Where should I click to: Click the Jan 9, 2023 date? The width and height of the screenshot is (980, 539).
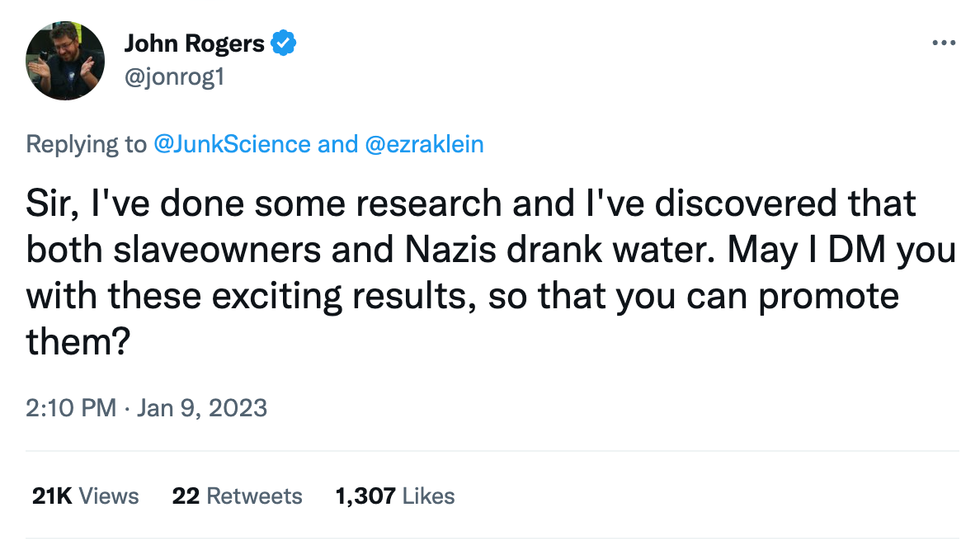tap(201, 408)
